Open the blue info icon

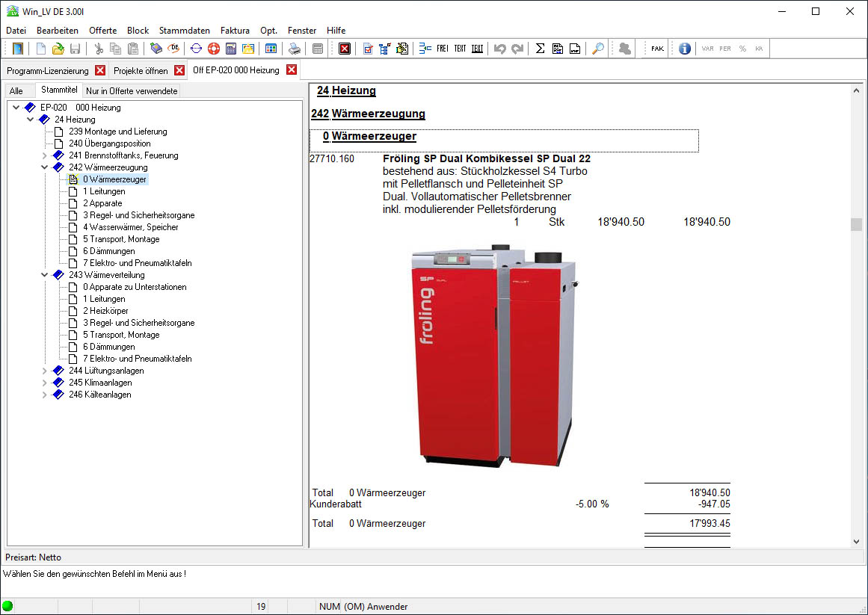685,49
